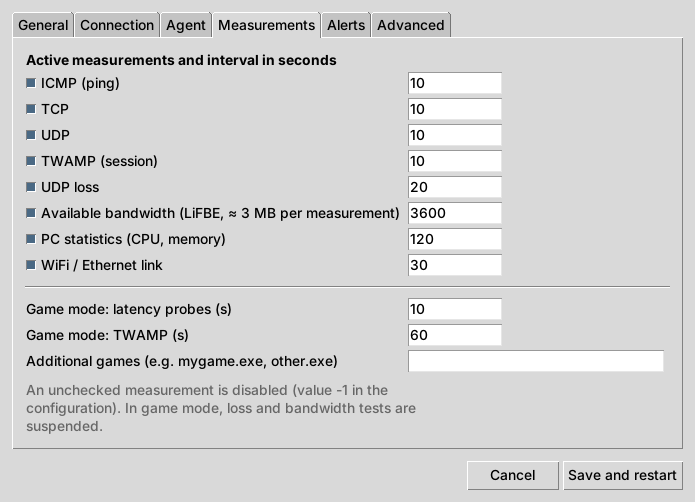Screen dimensions: 695x502
Task: Toggle the UDP loss checkbox
Action: click(x=31, y=187)
